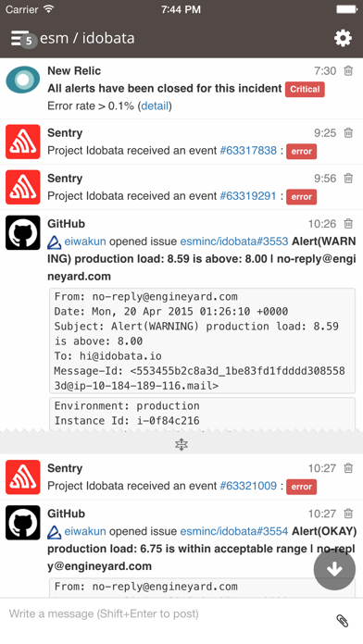Tap the Sentry avatar on event #63321009
This screenshot has height=644, width=363.
click(23, 477)
